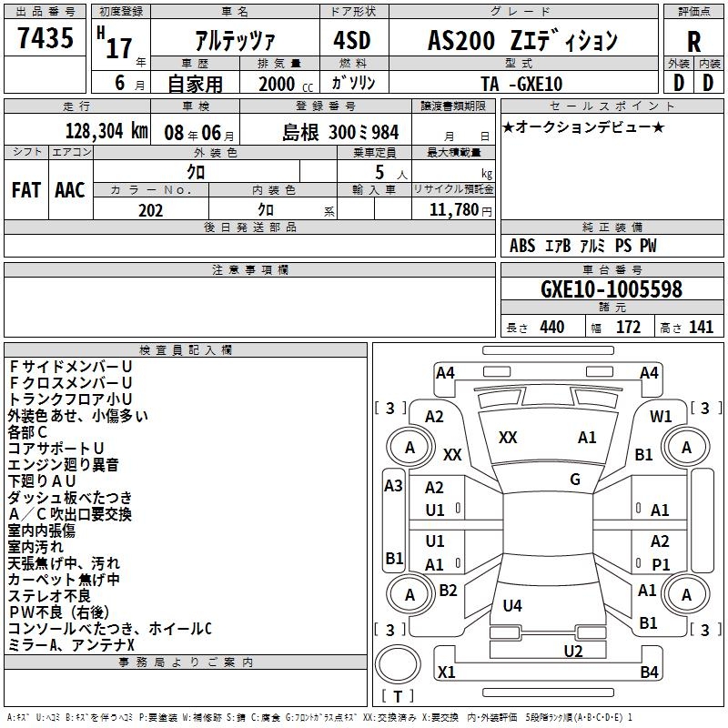Select the height value 141
728x728 pixels.
tap(701, 327)
